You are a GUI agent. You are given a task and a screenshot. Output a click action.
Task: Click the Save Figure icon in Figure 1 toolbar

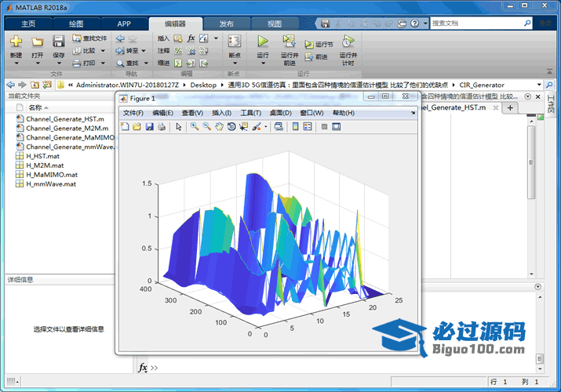coord(150,126)
